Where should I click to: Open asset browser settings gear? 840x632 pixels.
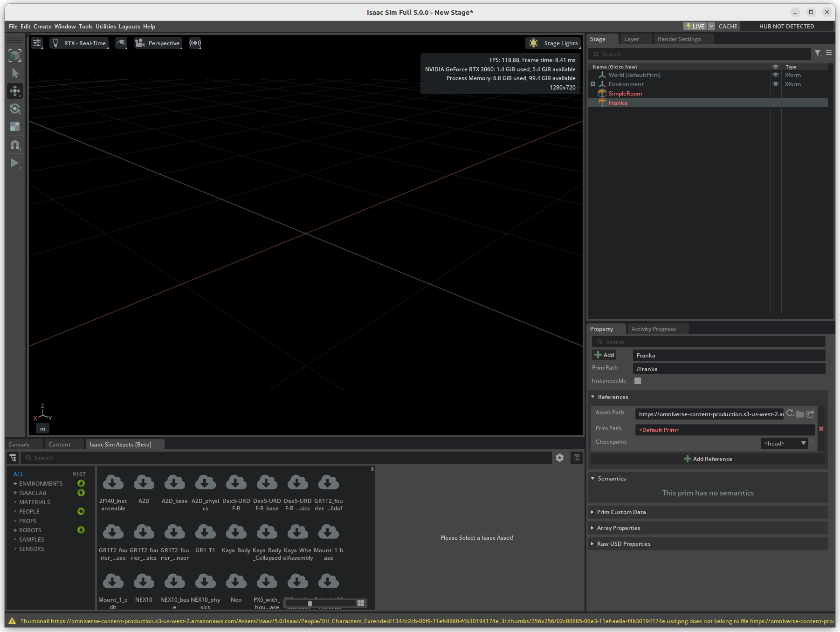(559, 458)
